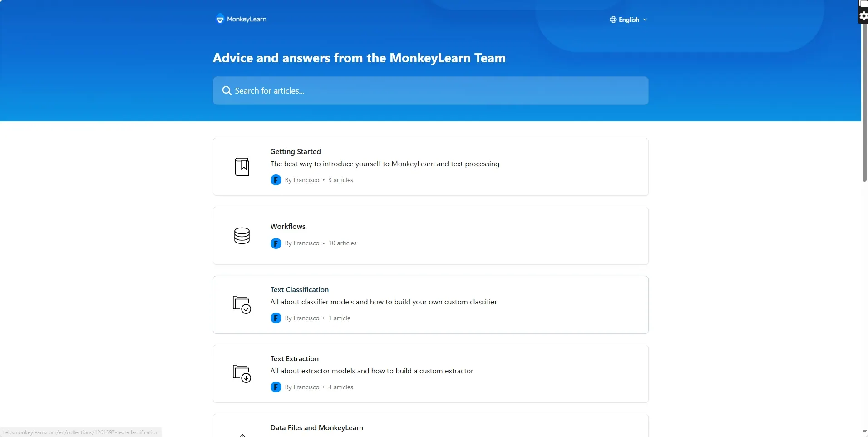
Task: Open the Text Classification collection
Action: click(x=300, y=289)
